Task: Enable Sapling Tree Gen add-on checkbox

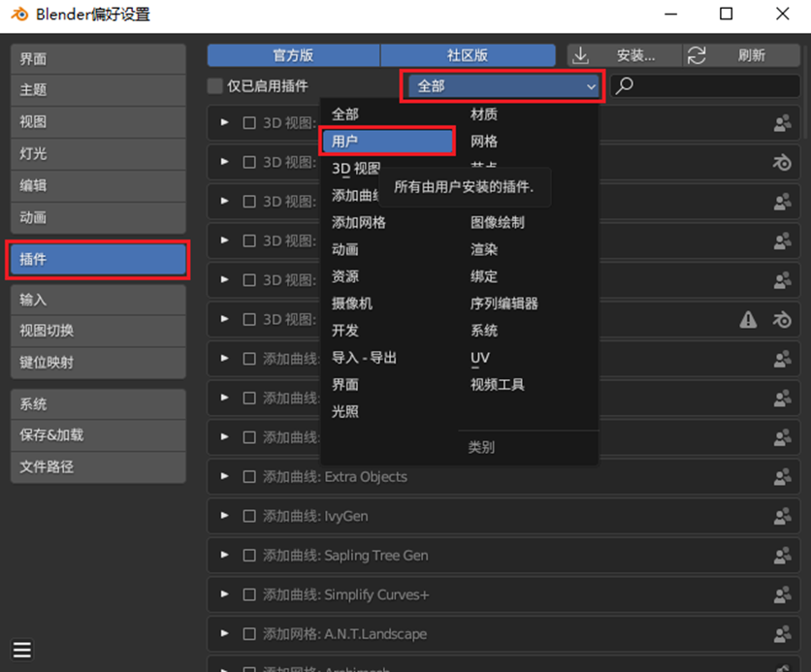Action: click(249, 556)
